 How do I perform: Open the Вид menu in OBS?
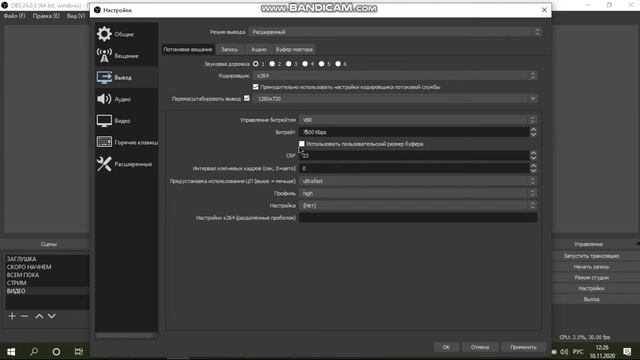coord(76,16)
